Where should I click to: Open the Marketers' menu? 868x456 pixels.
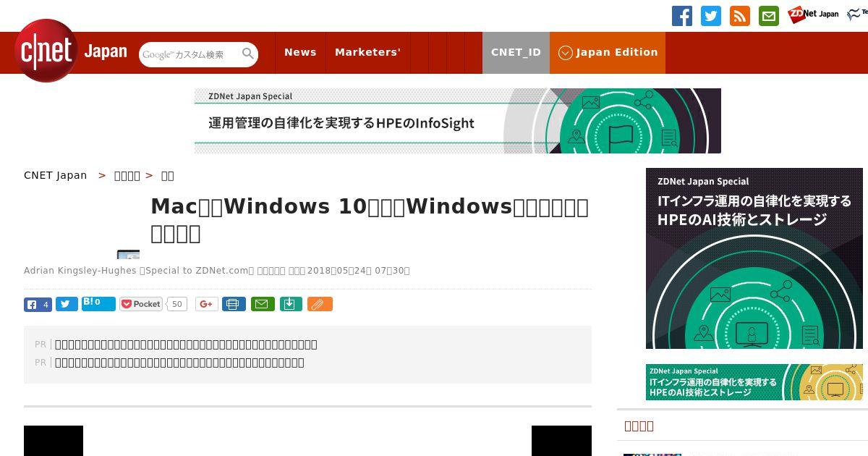tap(367, 53)
